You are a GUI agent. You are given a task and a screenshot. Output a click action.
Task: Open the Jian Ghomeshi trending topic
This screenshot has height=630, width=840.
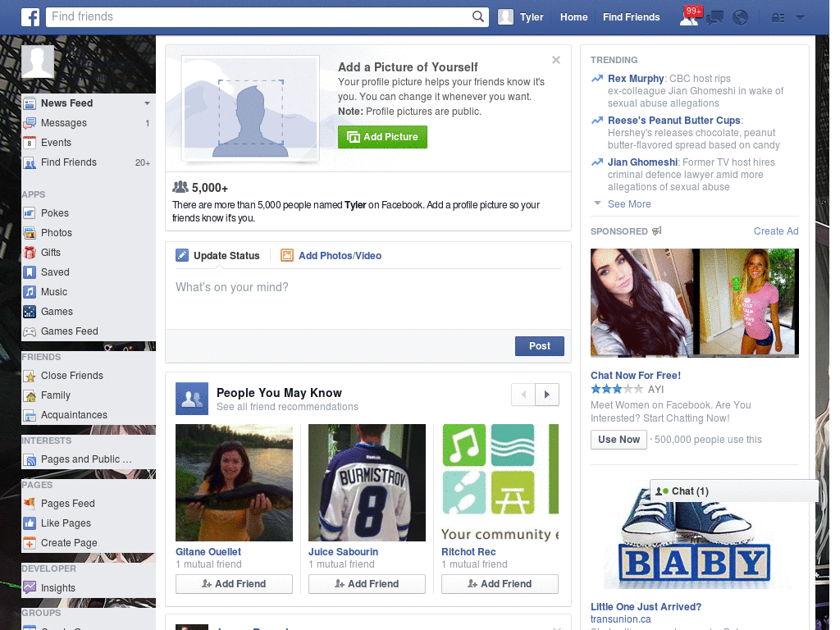click(643, 162)
